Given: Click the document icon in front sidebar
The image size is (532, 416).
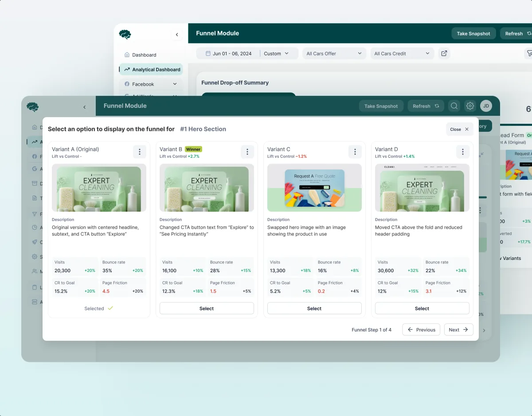Looking at the screenshot, I should [35, 198].
